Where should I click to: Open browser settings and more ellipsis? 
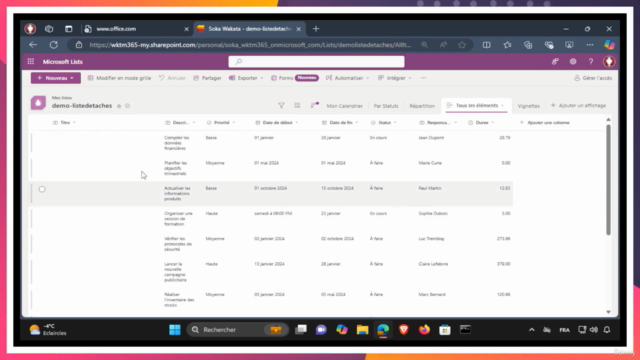(590, 45)
